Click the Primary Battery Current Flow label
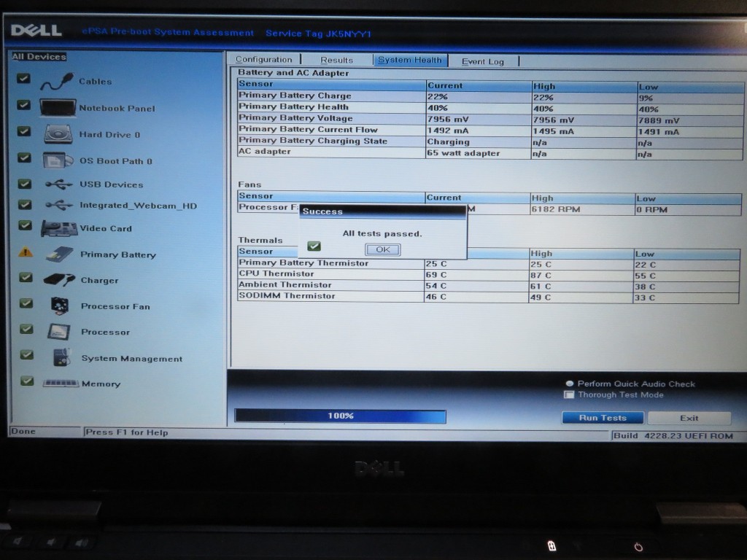Screen dimensions: 747x560 pyautogui.click(x=309, y=129)
